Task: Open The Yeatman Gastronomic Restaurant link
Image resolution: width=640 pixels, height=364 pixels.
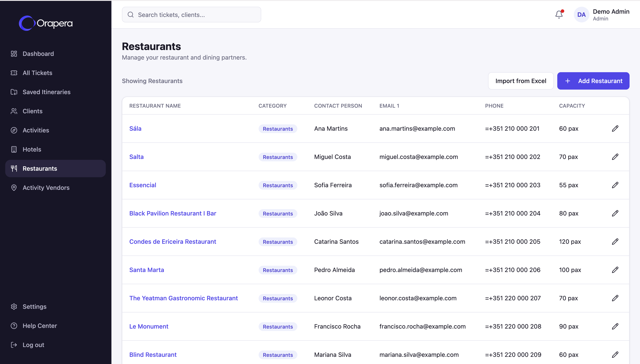Action: (183, 298)
